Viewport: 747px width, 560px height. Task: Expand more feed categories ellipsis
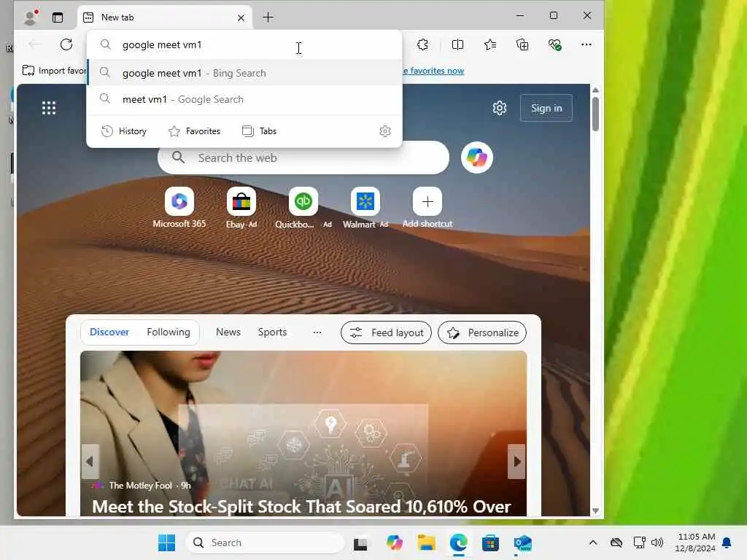coord(317,332)
